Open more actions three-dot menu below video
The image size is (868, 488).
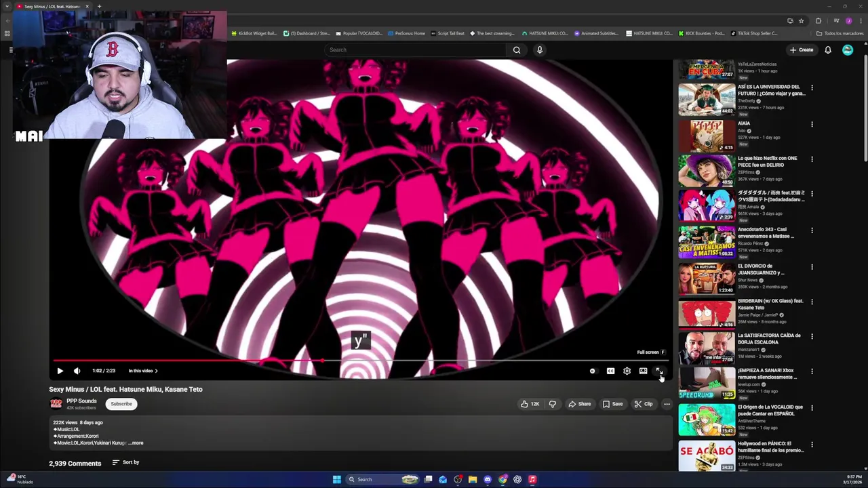pos(667,404)
